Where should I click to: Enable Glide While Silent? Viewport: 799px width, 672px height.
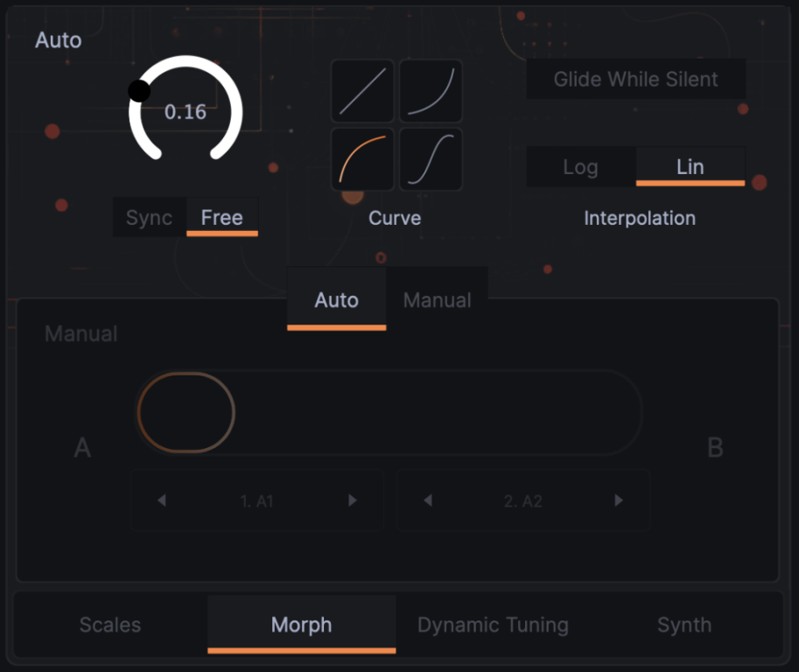pyautogui.click(x=635, y=80)
